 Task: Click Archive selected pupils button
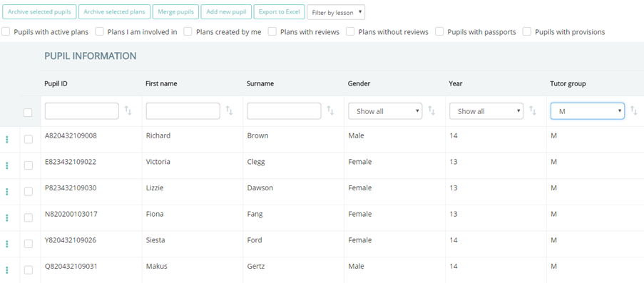(x=39, y=12)
